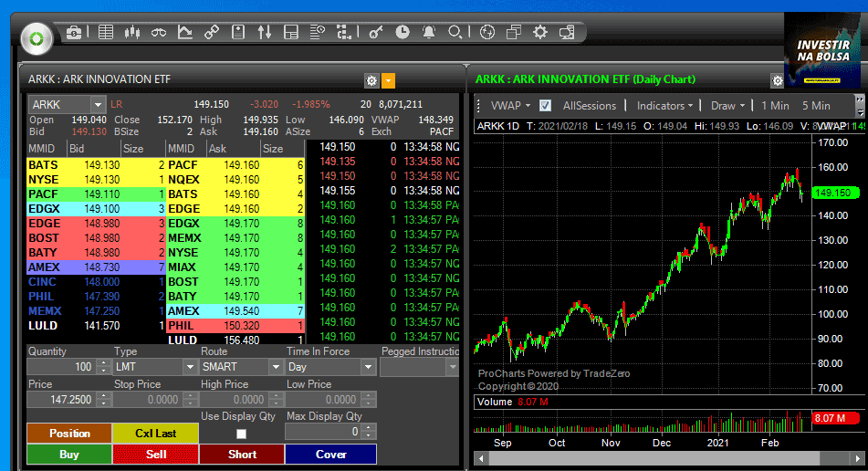
Task: Expand the ARKK symbol dropdown
Action: coord(98,104)
